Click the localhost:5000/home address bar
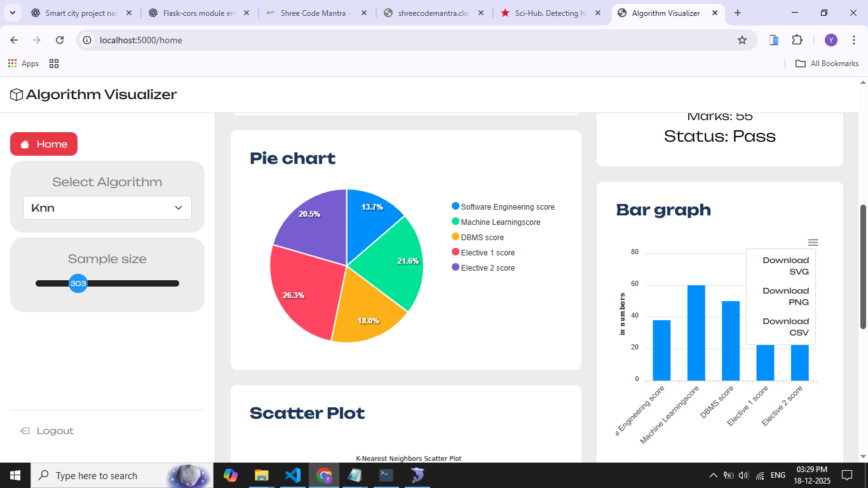The height and width of the screenshot is (488, 868). click(x=407, y=40)
